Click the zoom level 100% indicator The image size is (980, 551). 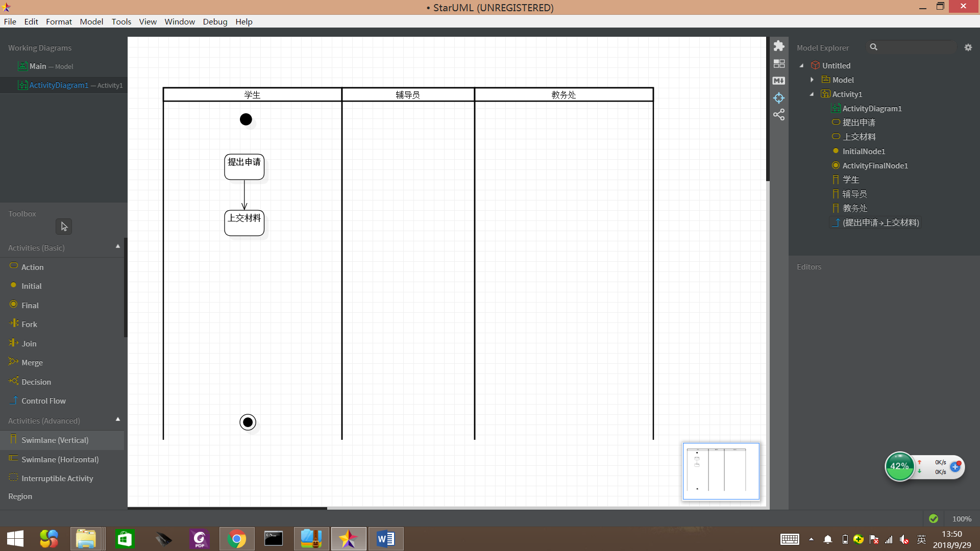(962, 518)
